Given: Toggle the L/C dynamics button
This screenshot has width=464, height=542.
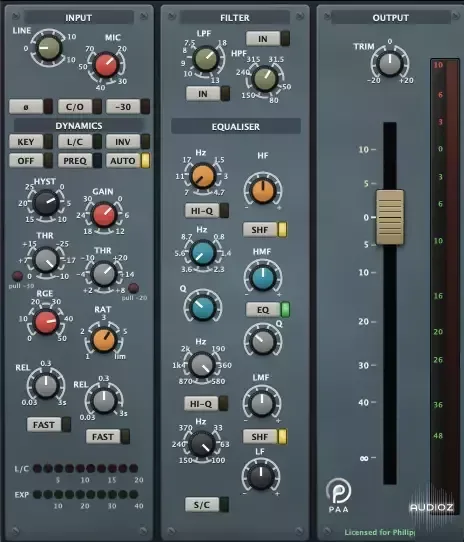Looking at the screenshot, I should 80,141.
